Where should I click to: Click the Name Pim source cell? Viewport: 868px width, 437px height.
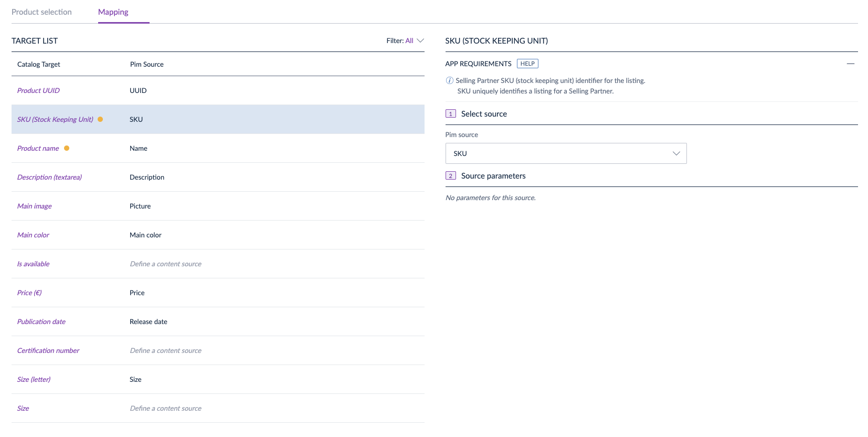tap(139, 148)
